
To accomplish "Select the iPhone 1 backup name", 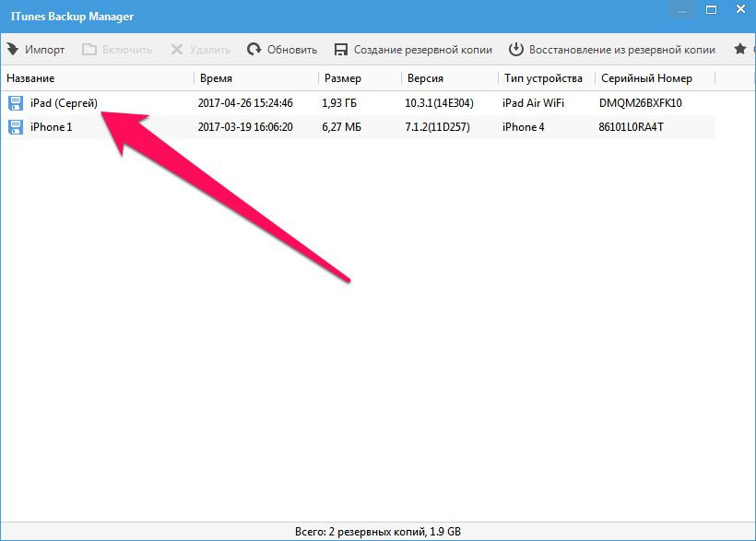I will point(51,127).
